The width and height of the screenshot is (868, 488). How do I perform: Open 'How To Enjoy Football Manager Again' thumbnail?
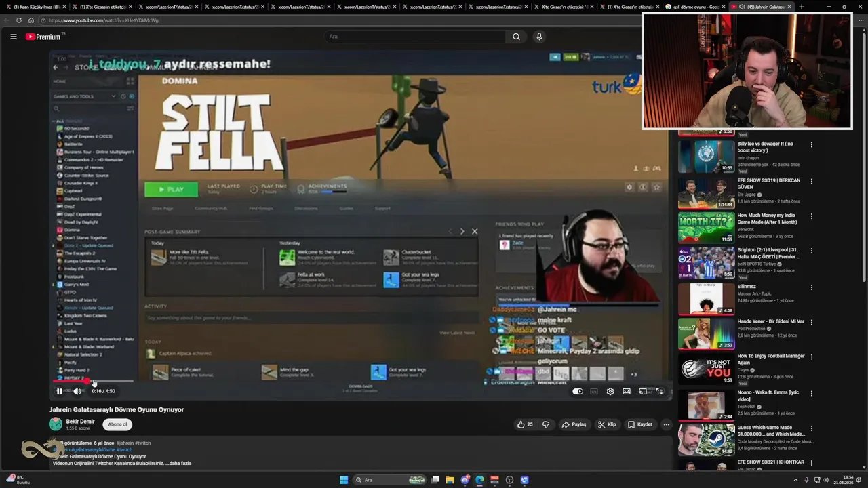click(x=706, y=368)
